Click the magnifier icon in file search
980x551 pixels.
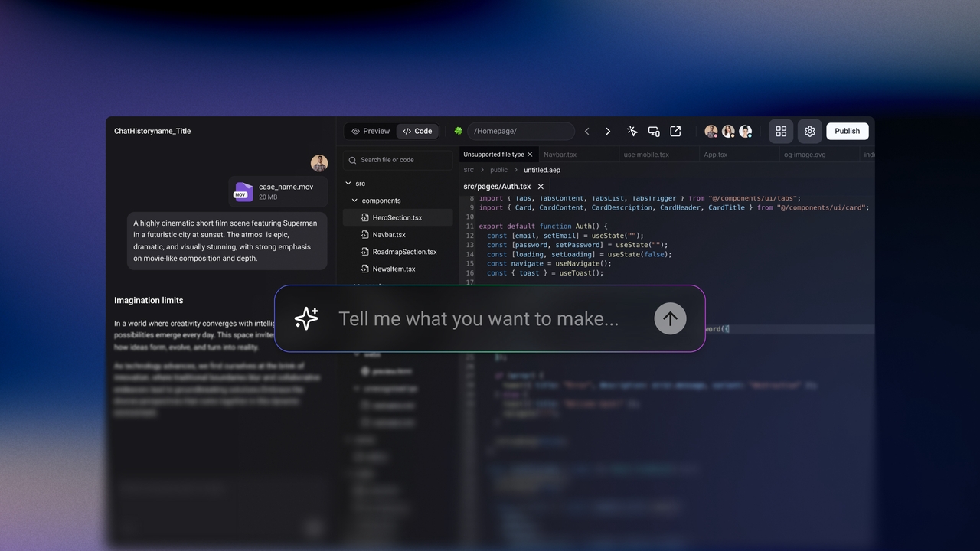click(352, 160)
